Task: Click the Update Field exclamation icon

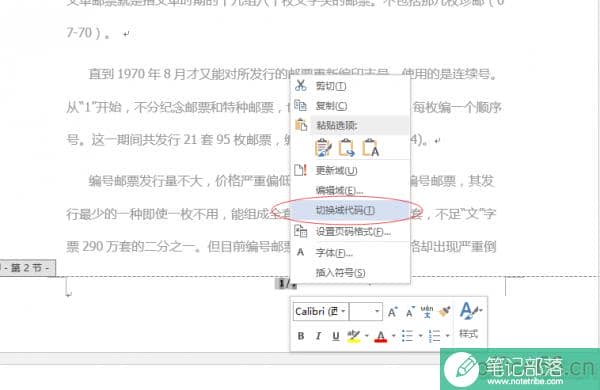Action: [301, 170]
